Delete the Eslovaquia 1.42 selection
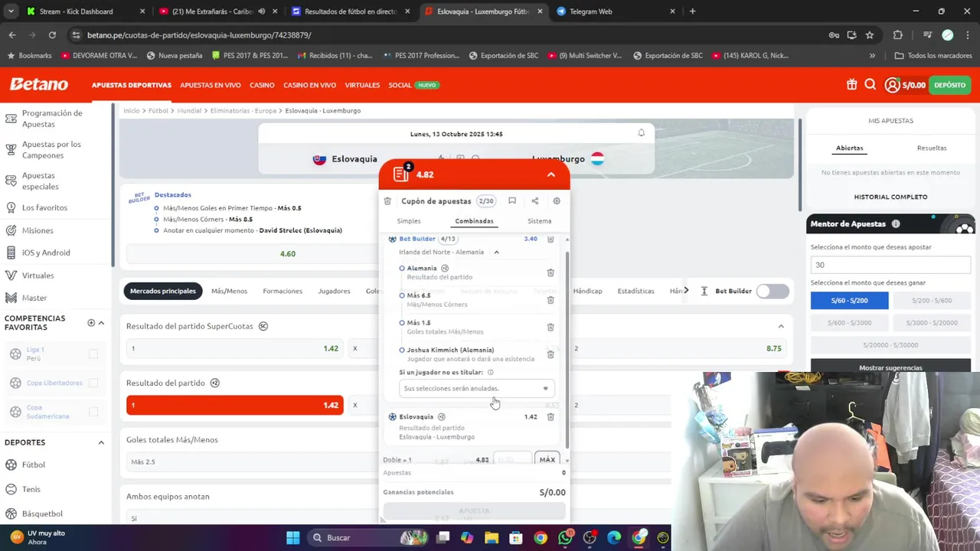The height and width of the screenshot is (551, 980). 550,417
